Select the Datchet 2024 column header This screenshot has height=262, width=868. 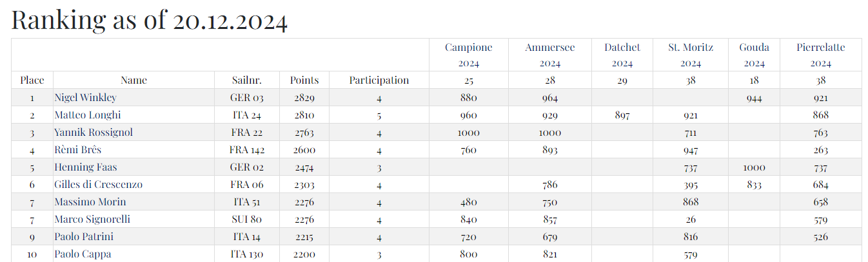click(622, 55)
